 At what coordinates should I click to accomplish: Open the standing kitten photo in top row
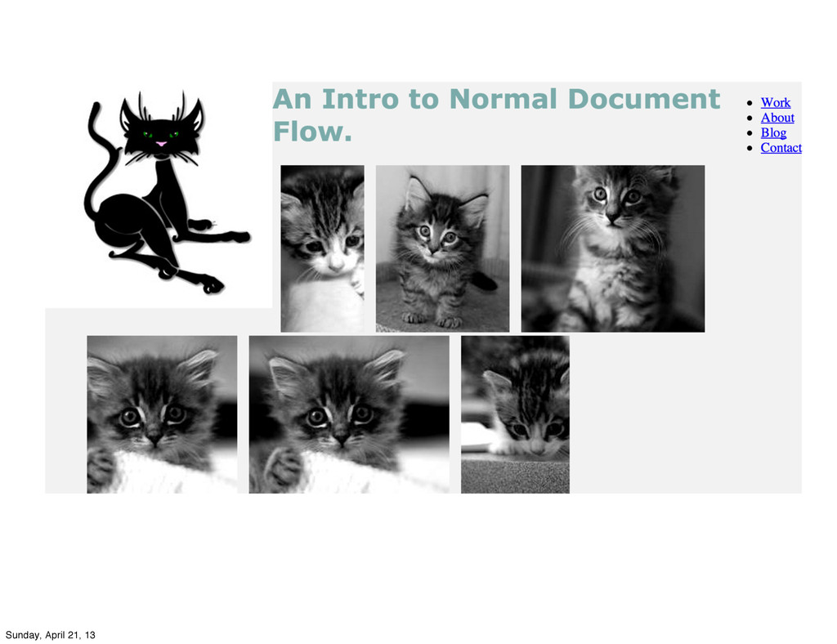[x=442, y=248]
